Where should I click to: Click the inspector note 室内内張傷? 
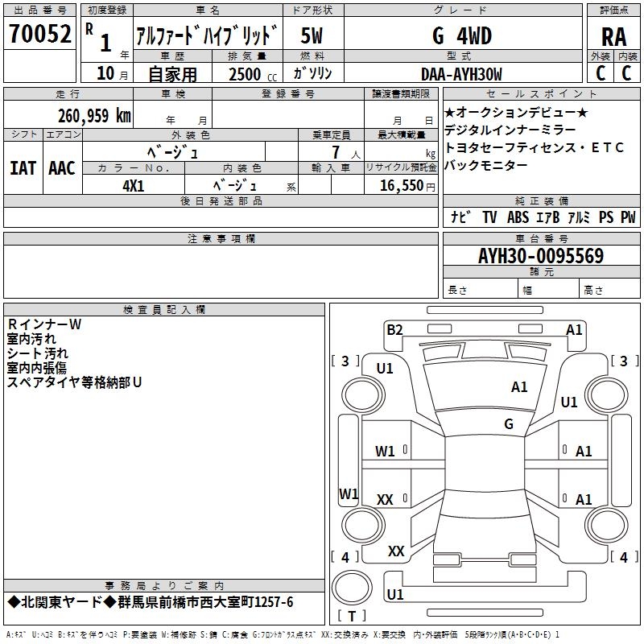[37, 368]
